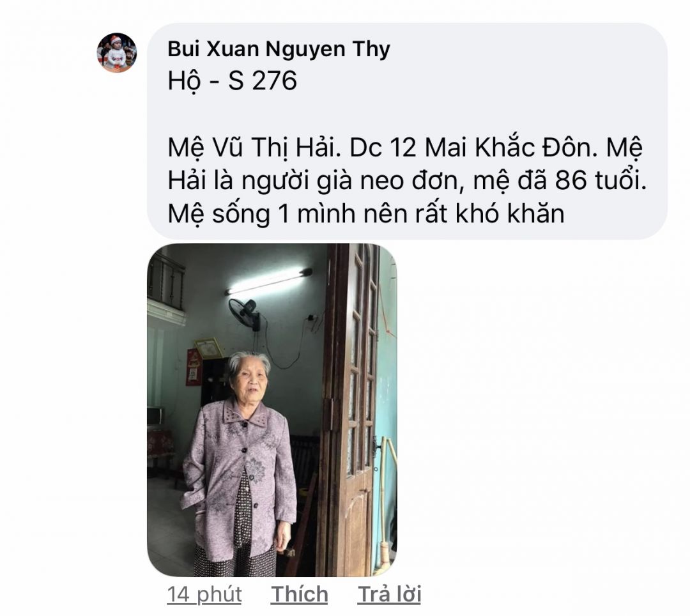Like the comment with Thích
This screenshot has height=616, width=690.
click(x=299, y=594)
